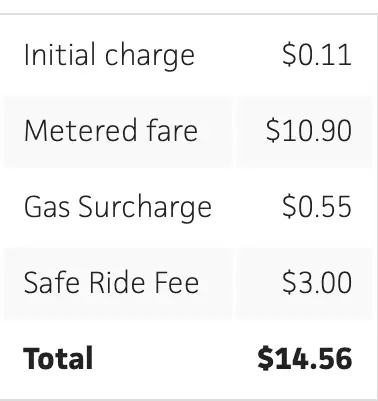Click the $3.00 safe ride fee amount

point(317,282)
